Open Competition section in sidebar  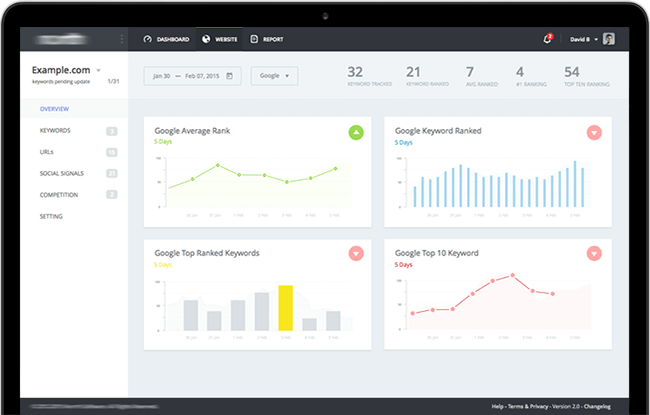click(60, 194)
